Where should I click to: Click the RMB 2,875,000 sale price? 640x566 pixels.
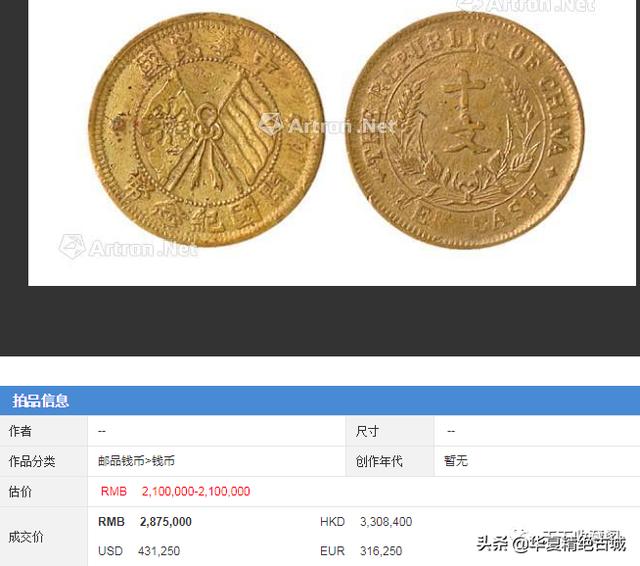(145, 522)
